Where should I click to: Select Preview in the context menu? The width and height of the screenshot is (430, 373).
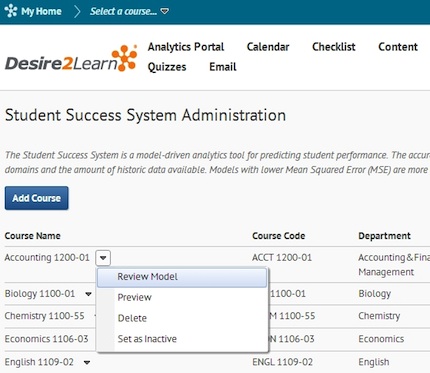point(134,297)
